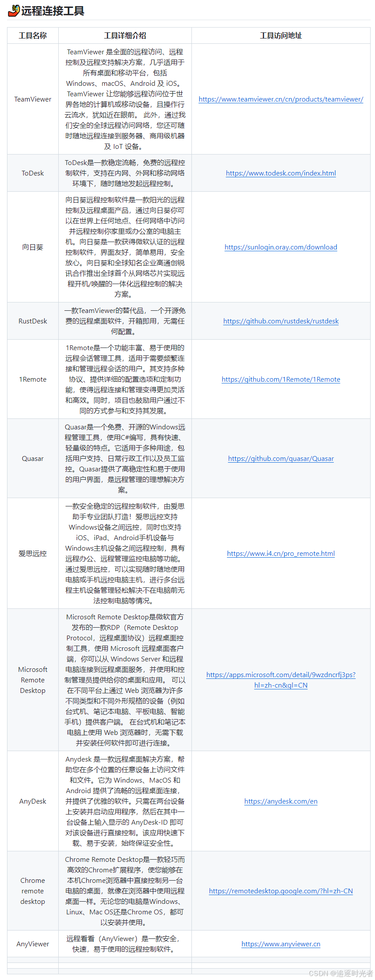Open the anydesk.com/en link

(x=281, y=801)
